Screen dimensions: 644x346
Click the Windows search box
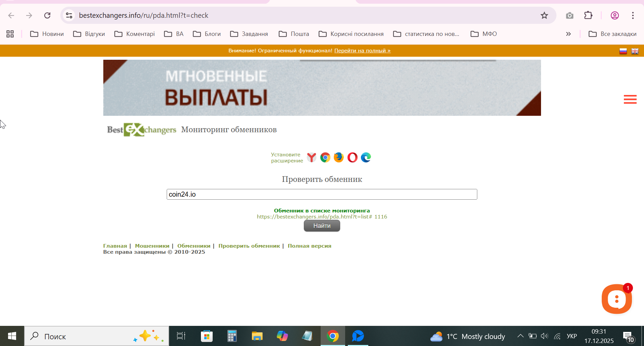point(97,336)
